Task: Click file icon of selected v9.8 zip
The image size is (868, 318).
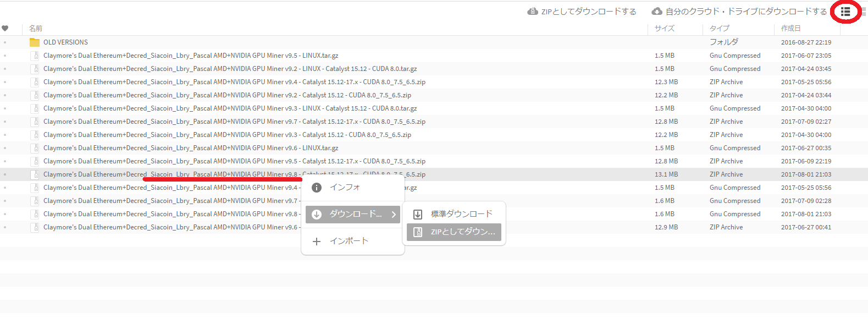Action: pos(35,174)
